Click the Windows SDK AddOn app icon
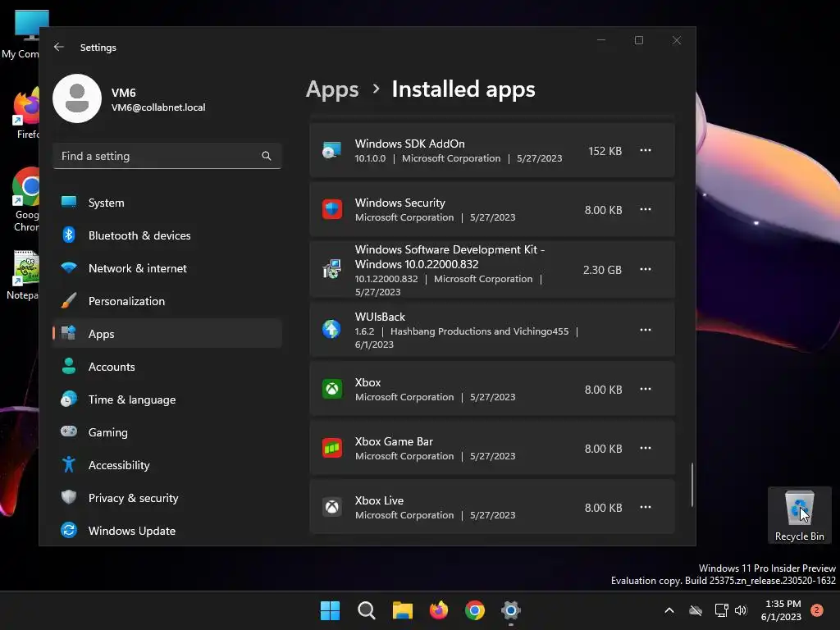Viewport: 840px width, 630px height. [x=331, y=151]
